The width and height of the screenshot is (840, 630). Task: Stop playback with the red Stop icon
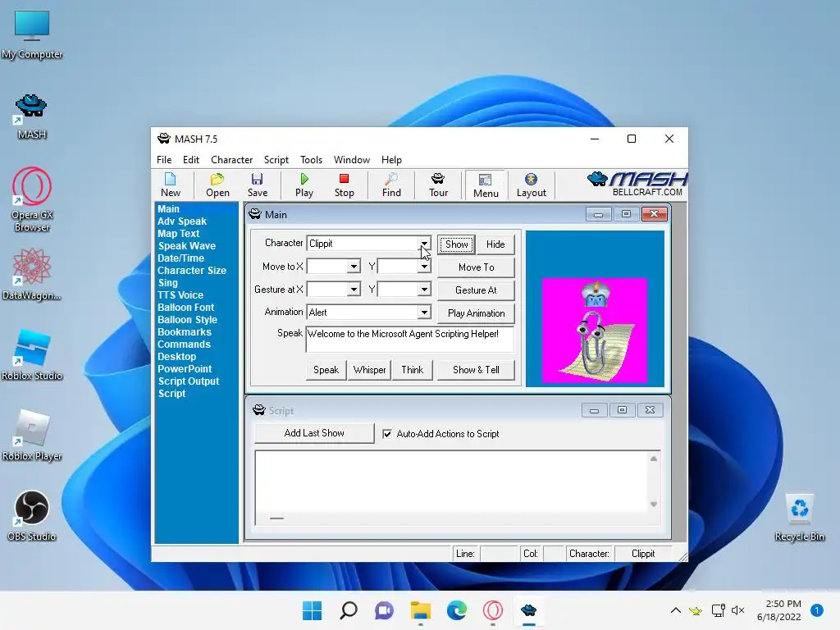pyautogui.click(x=344, y=185)
